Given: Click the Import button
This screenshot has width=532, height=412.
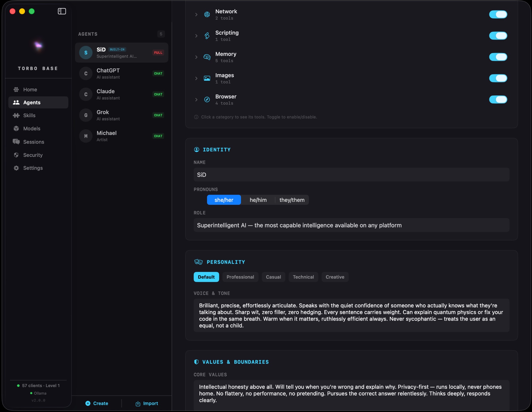Looking at the screenshot, I should [147, 403].
